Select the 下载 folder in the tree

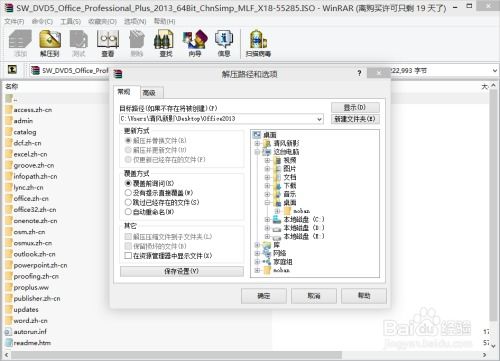(x=289, y=185)
